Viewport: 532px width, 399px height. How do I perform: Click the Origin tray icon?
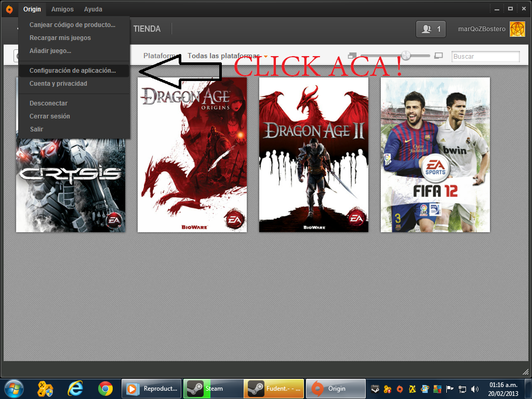click(400, 389)
